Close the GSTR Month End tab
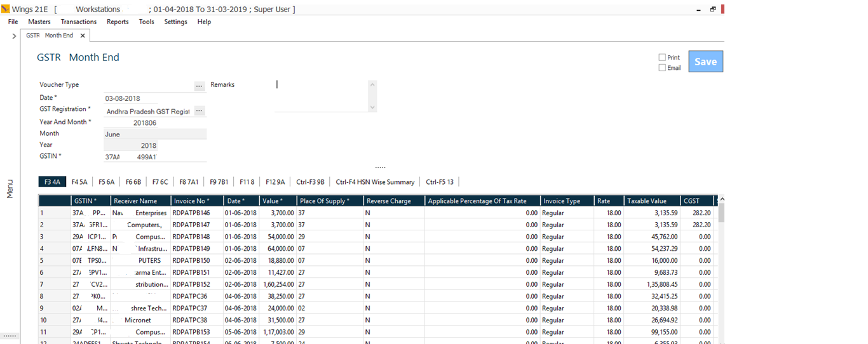Viewport: 868px width, 344px height. [x=83, y=36]
